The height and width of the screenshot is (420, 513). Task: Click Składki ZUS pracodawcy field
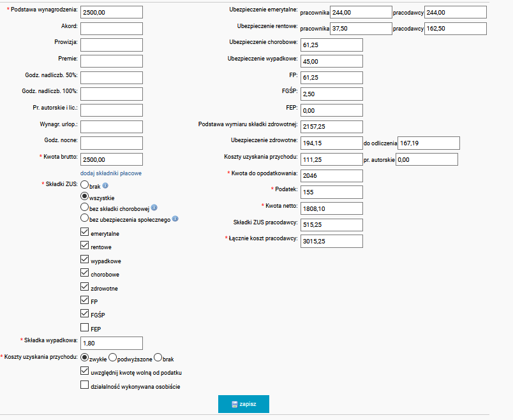pos(332,224)
